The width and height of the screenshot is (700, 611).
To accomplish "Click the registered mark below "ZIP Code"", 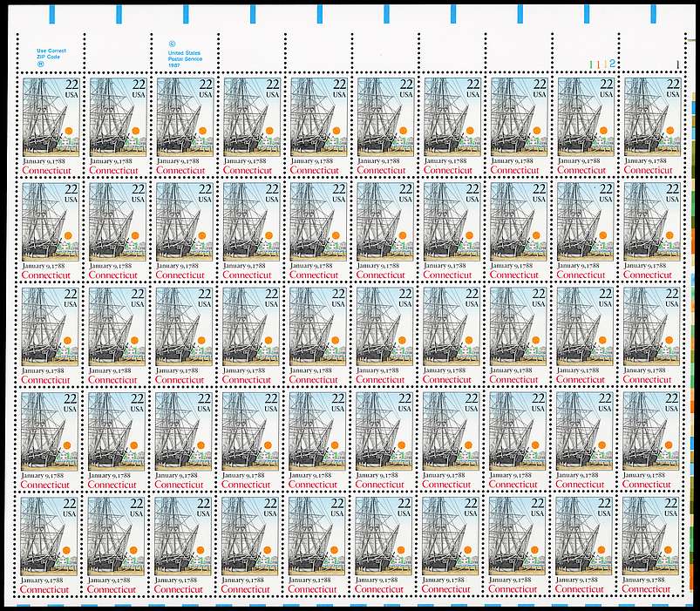I will coord(41,64).
